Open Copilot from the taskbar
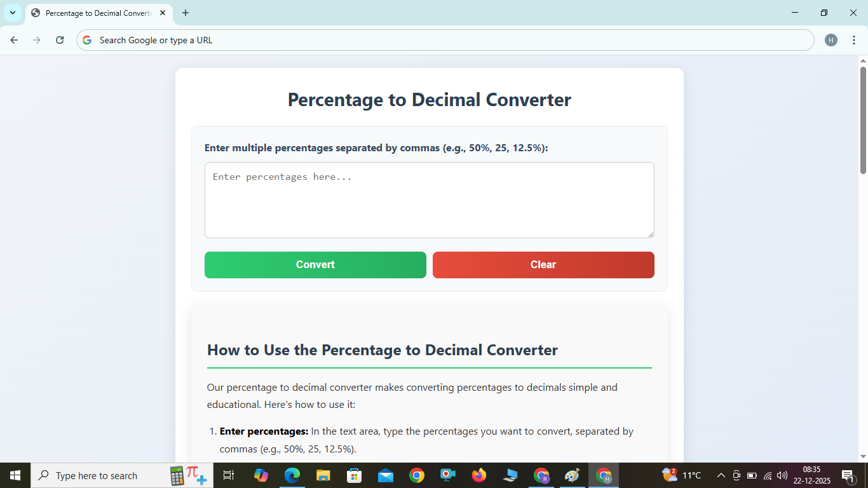The width and height of the screenshot is (868, 488). [261, 475]
